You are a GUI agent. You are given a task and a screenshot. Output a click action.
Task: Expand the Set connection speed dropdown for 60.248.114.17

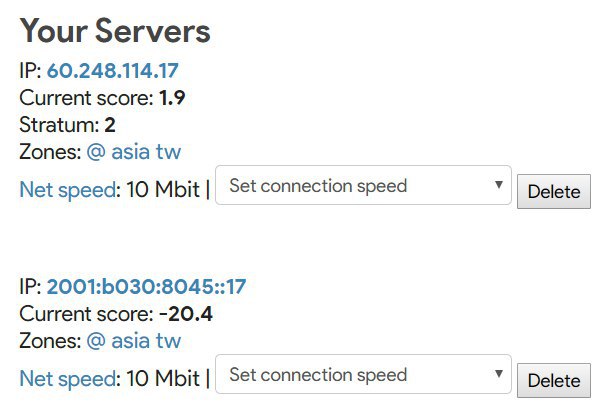363,185
